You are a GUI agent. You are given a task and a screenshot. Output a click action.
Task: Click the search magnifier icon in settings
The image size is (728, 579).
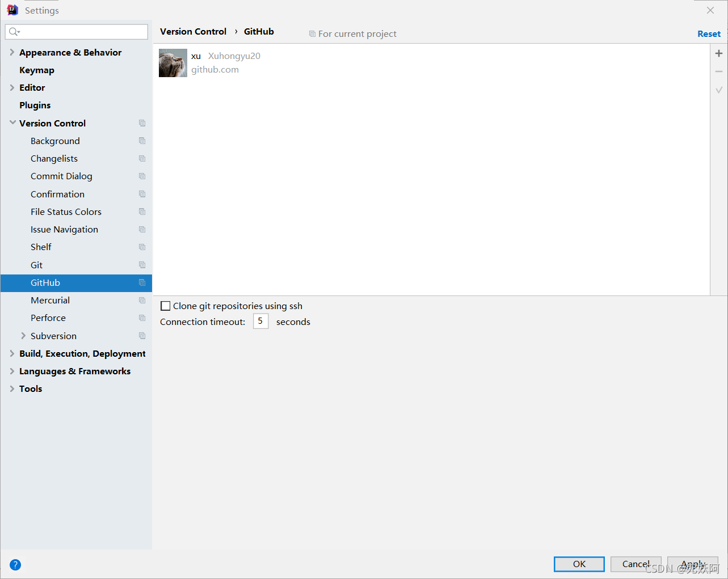click(x=14, y=32)
